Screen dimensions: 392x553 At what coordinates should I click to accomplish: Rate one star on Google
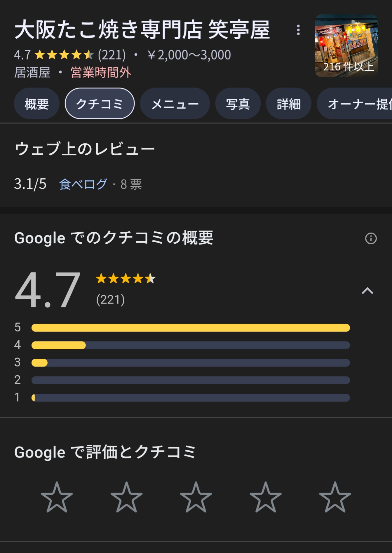coord(57,497)
